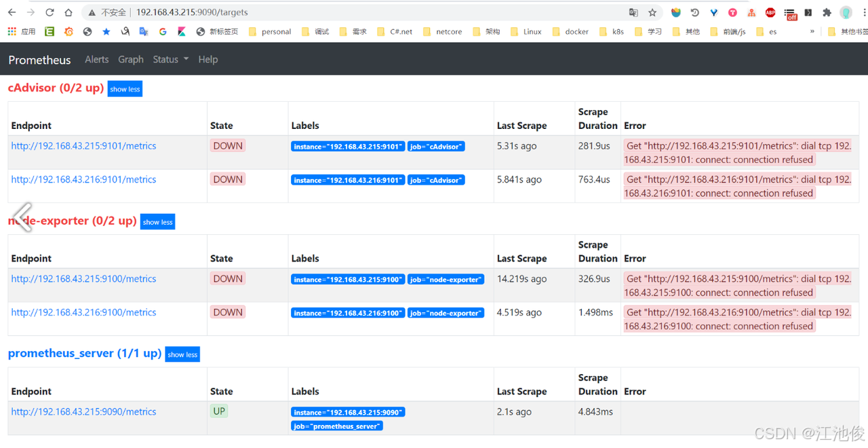Open the Google G bookmark
Image resolution: width=868 pixels, height=448 pixels.
point(163,31)
